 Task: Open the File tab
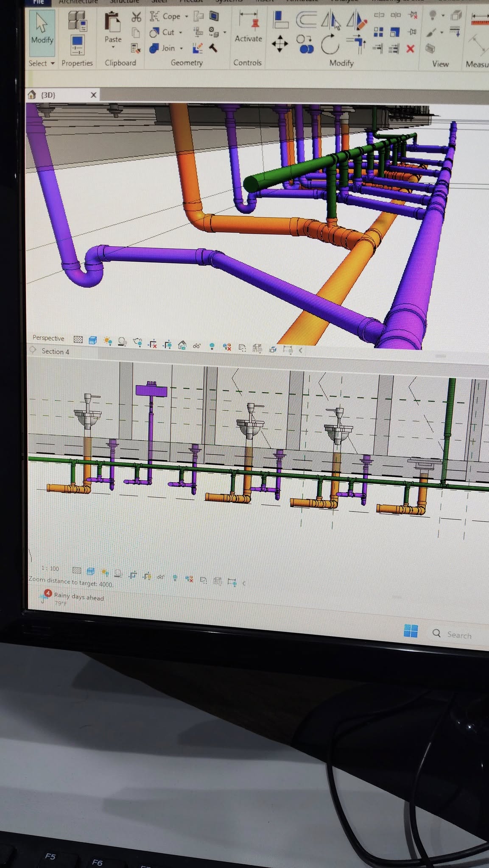(x=39, y=2)
